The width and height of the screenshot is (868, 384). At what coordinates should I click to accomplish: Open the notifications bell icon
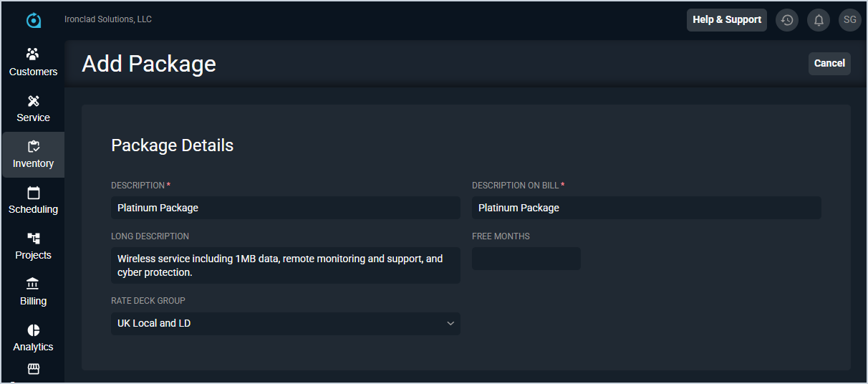[819, 20]
